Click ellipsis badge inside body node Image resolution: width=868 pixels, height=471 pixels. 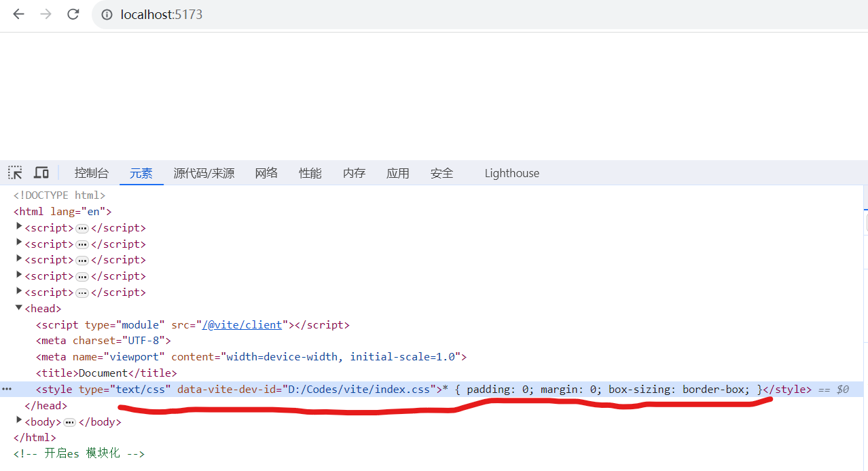coord(70,423)
